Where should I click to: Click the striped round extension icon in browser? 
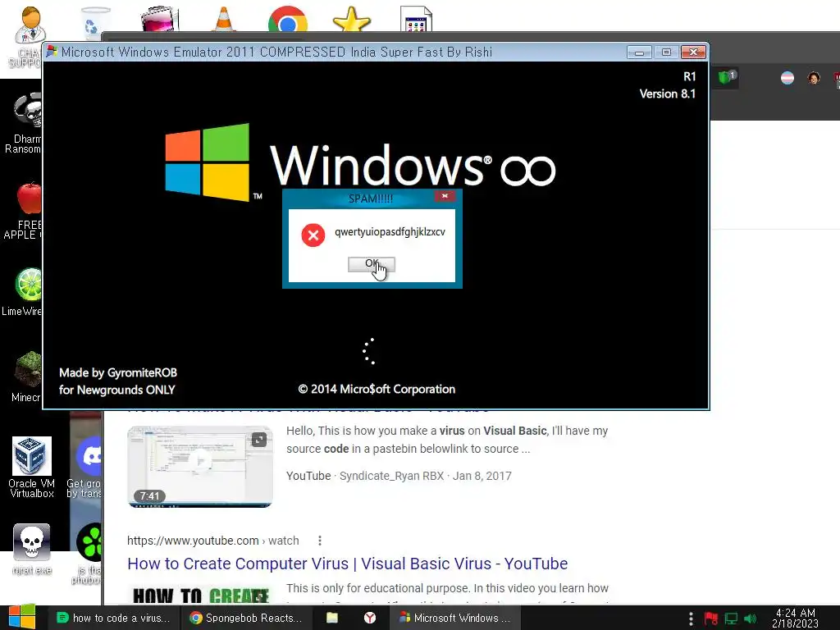coord(787,78)
